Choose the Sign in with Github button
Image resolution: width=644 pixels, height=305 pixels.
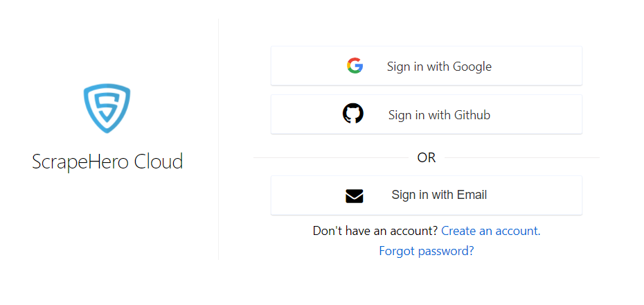(427, 114)
